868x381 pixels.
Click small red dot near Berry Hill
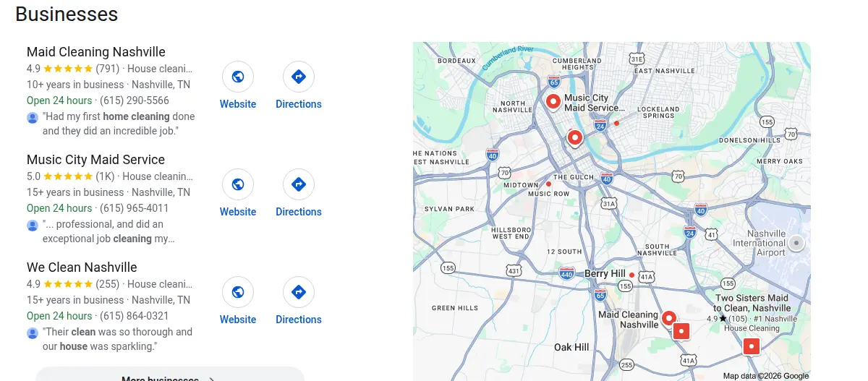pyautogui.click(x=631, y=275)
